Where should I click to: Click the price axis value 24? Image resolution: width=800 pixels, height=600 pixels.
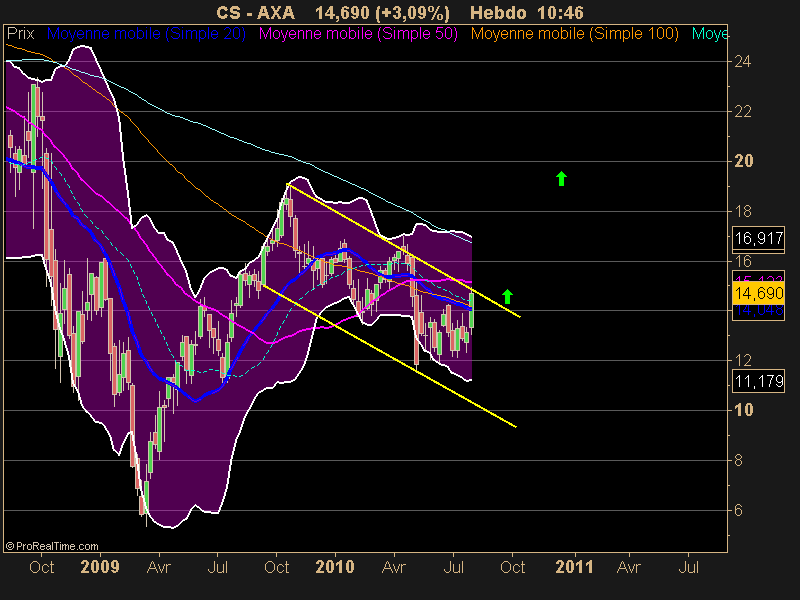point(742,61)
